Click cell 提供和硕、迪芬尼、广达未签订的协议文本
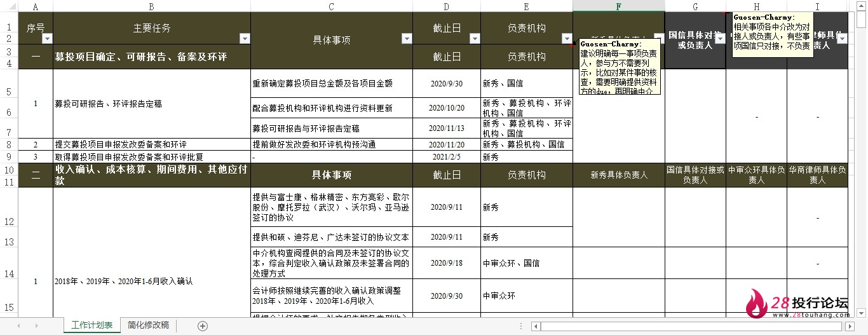Viewport: 868px width, 335px height. coord(332,237)
